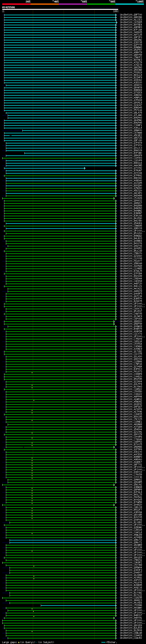Click hit label UniRef100_Q6RY59
This screenshot has height=644, width=146.
coord(131,55)
